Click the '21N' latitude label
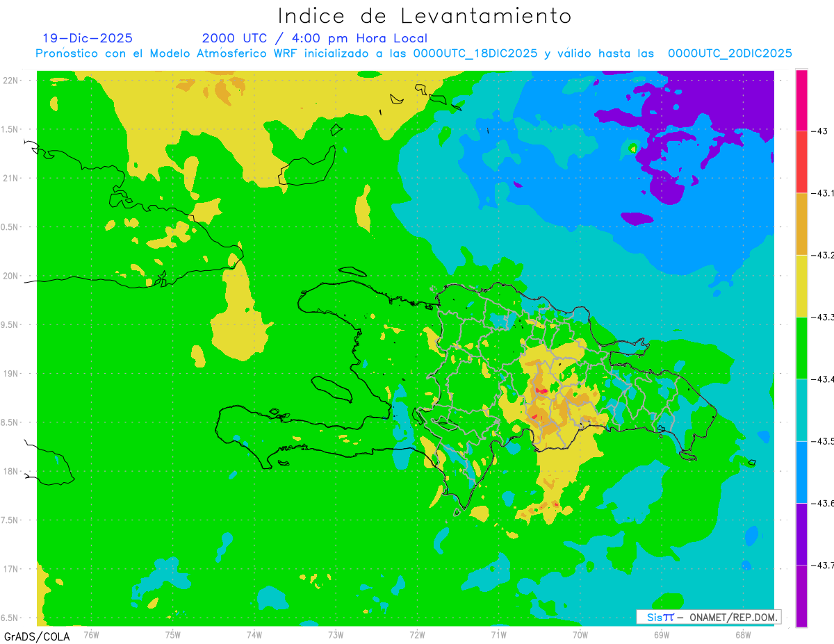This screenshot has width=834, height=644. click(12, 178)
